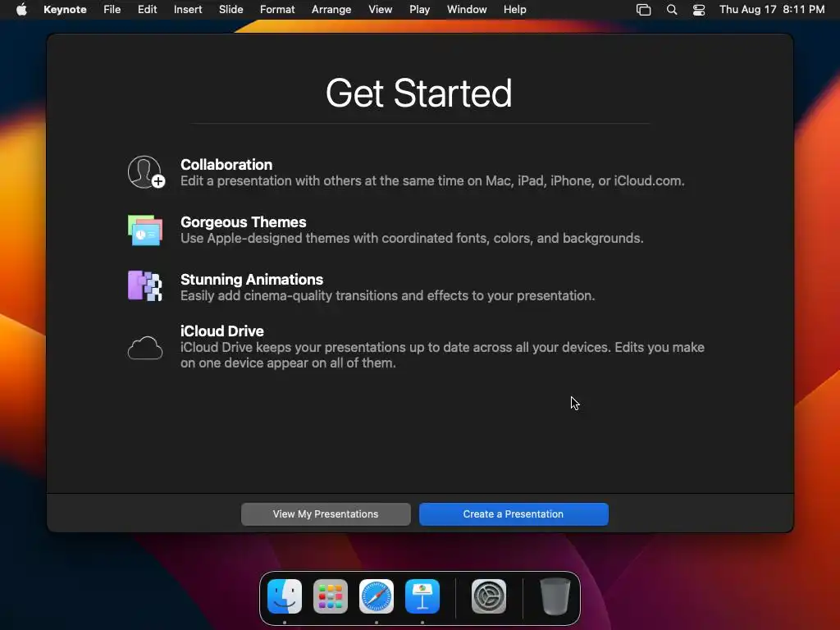Click the date and time in menu bar
Viewport: 840px width, 630px height.
pos(772,10)
